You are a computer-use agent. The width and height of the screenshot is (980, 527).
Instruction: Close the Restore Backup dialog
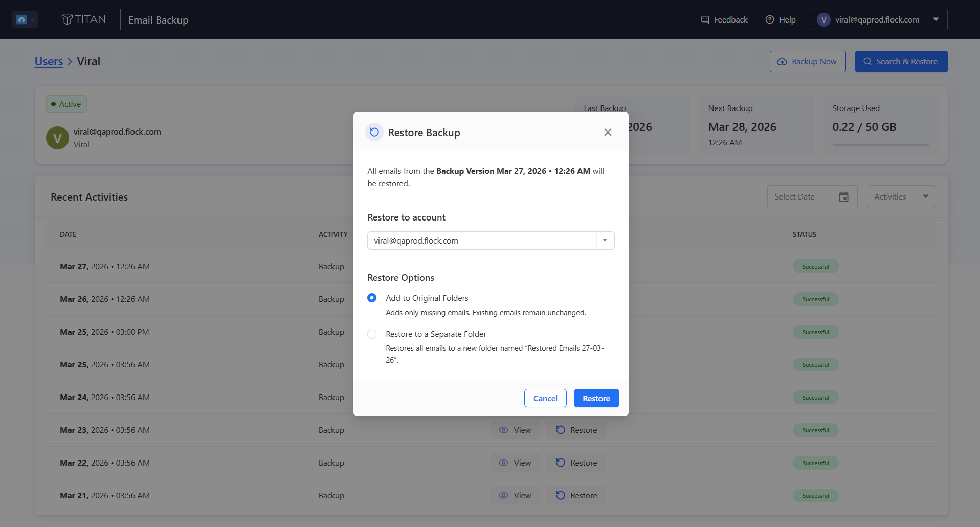point(608,133)
